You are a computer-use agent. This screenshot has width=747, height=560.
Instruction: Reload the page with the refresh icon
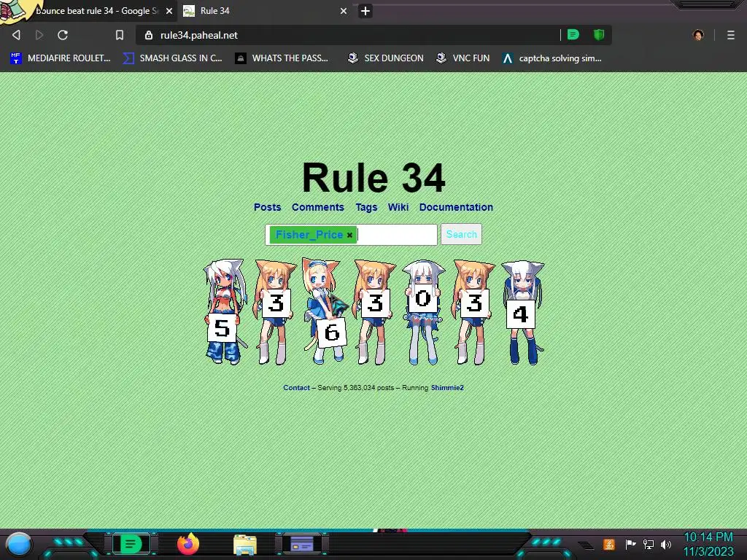click(x=63, y=35)
